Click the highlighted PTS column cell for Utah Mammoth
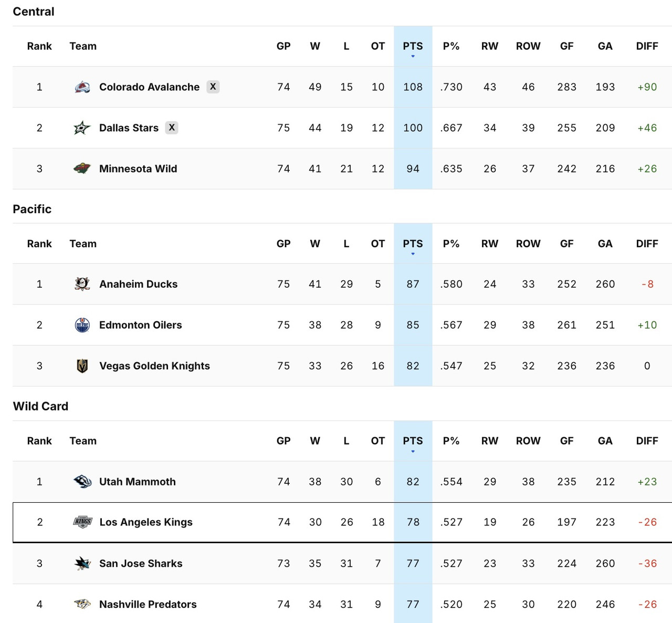The image size is (672, 623). pos(413,481)
